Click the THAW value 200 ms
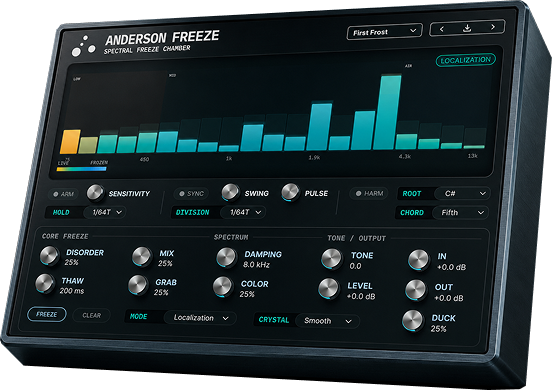The width and height of the screenshot is (552, 391). pos(72,291)
